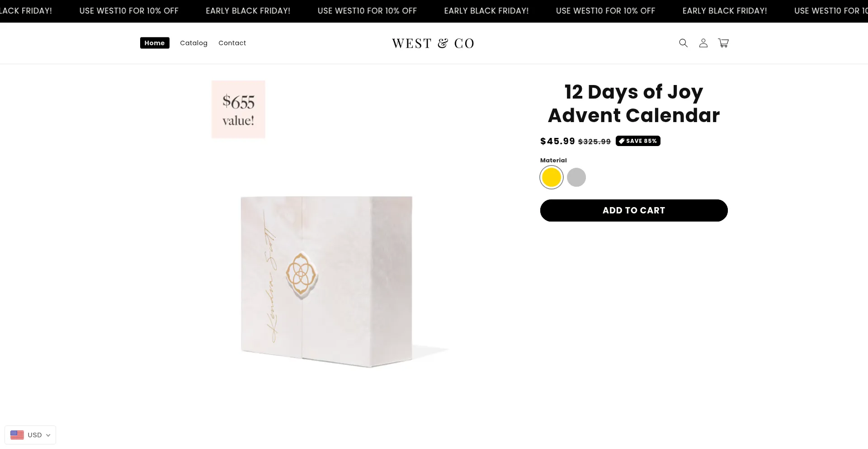
Task: Expand the USD currency dropdown arrow
Action: (48, 435)
